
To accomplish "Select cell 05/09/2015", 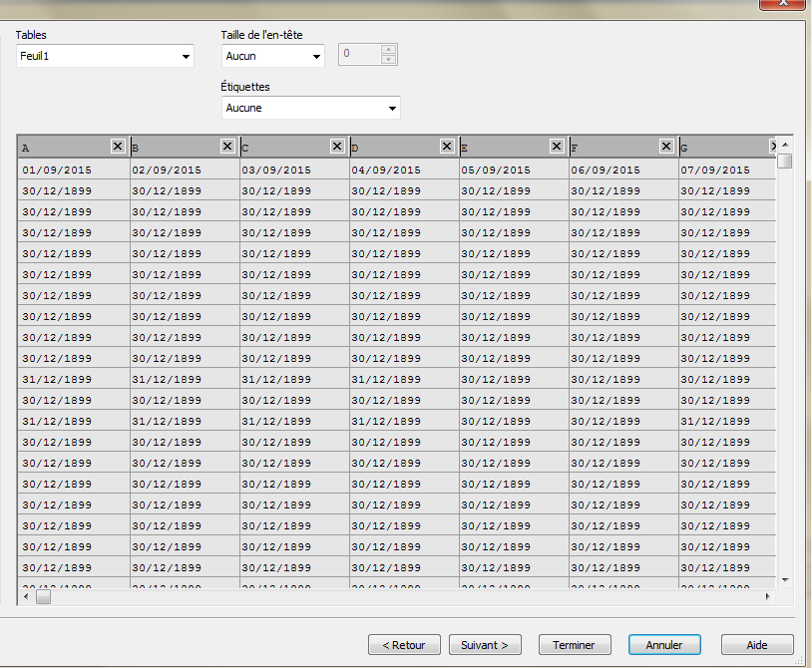I will [514, 169].
